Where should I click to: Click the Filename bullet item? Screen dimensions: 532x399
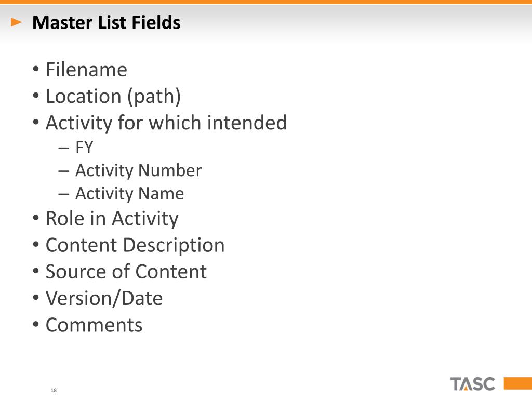87,70
